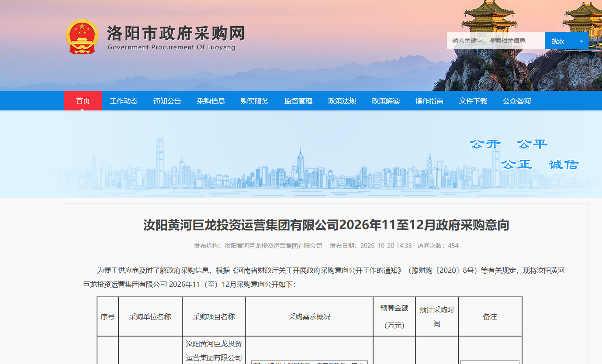
Task: Click the 采购单位名称 table header
Action: pyautogui.click(x=150, y=317)
